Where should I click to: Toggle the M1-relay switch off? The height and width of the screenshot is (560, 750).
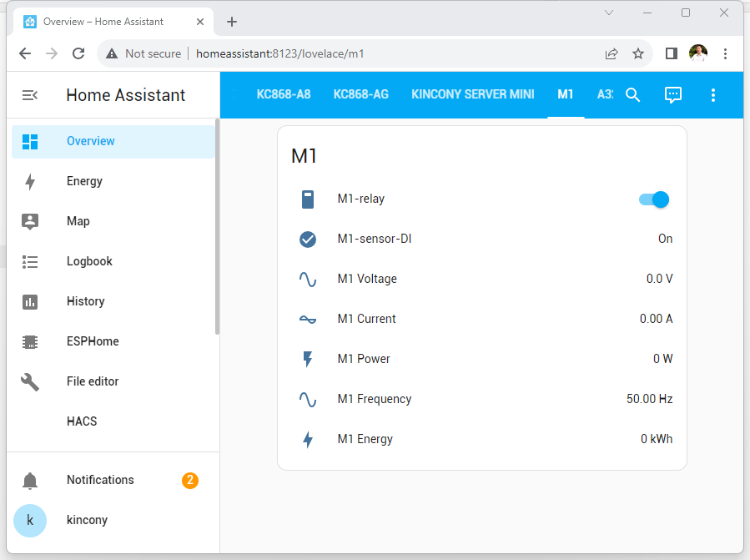(654, 199)
